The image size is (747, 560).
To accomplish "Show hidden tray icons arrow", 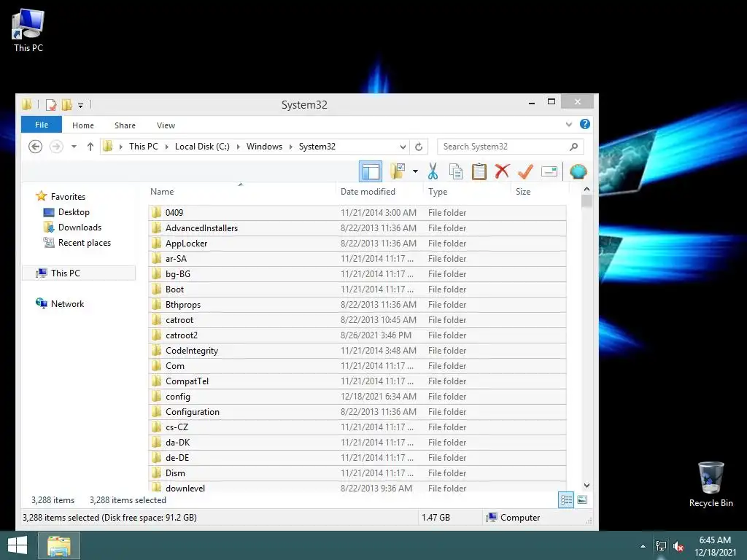I will click(643, 546).
